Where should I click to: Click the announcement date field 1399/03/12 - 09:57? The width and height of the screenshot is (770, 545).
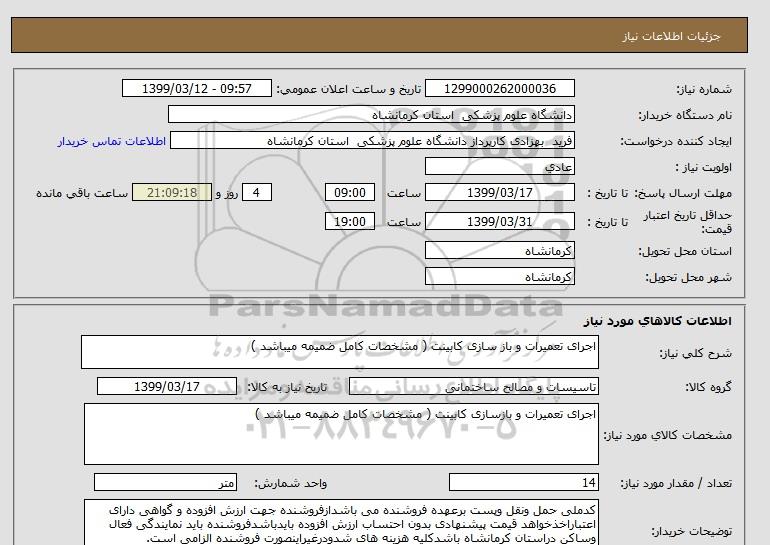pos(196,88)
